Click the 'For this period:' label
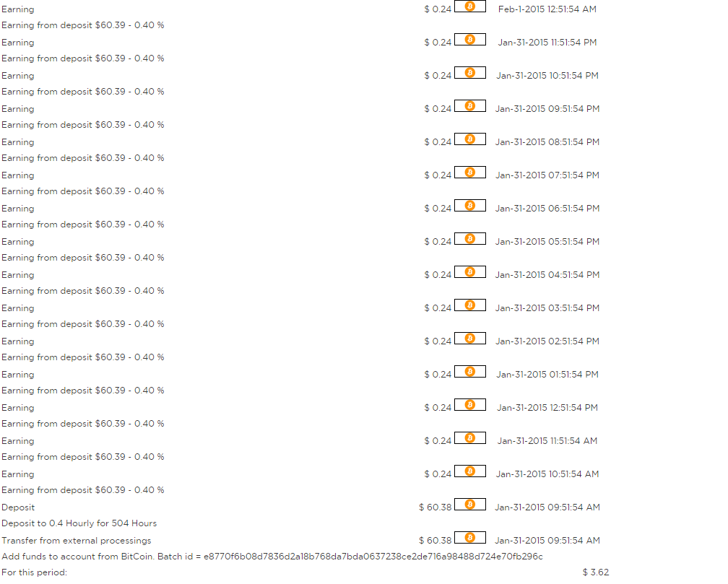The image size is (728, 584). pyautogui.click(x=35, y=572)
